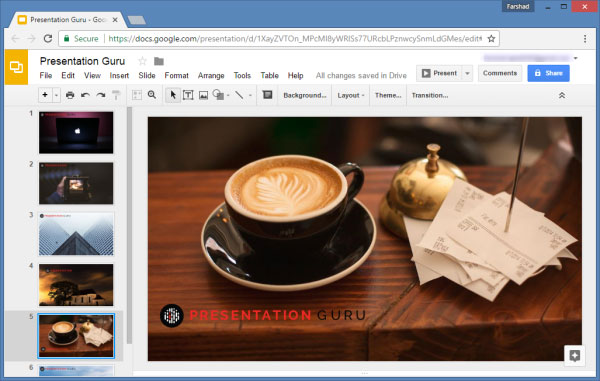The height and width of the screenshot is (381, 600).
Task: Click the blue Share button
Action: pyautogui.click(x=548, y=73)
